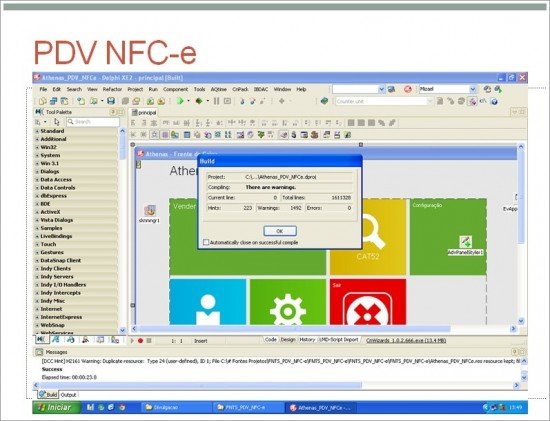Select the AdvPanelStyler1 component icon
This screenshot has height=421, width=550.
tap(465, 242)
